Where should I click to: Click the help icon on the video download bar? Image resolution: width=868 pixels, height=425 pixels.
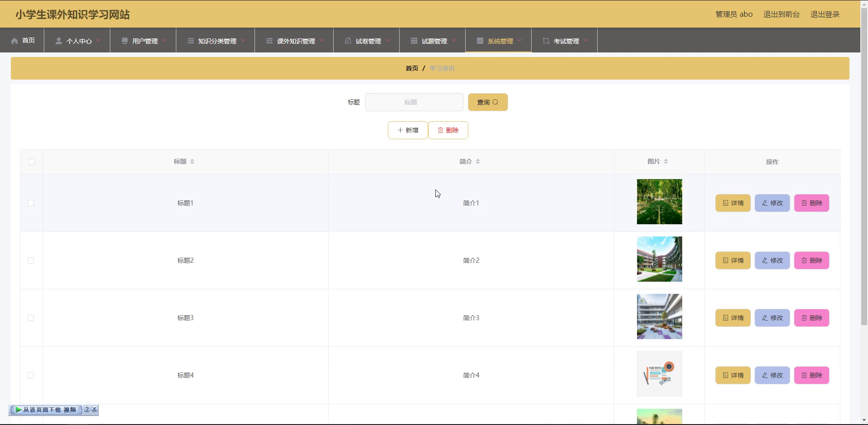87,409
